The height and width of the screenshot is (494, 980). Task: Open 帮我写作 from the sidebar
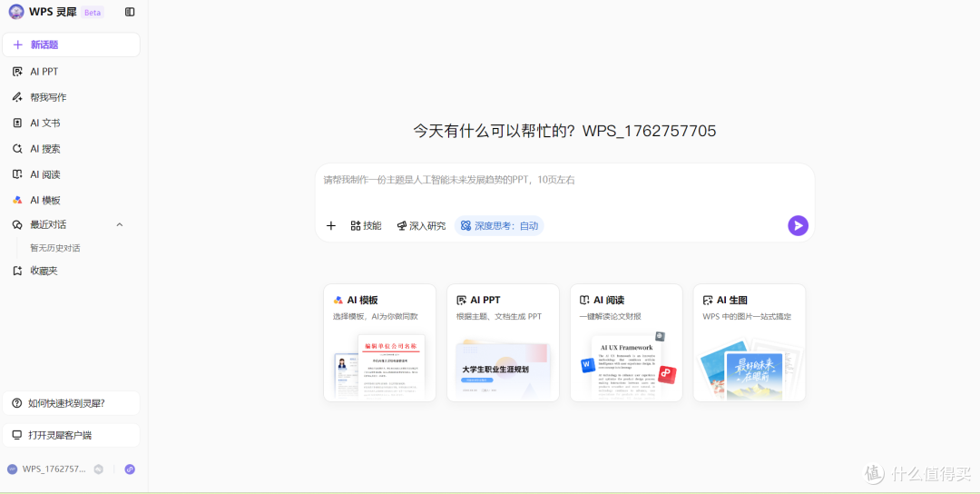72,97
